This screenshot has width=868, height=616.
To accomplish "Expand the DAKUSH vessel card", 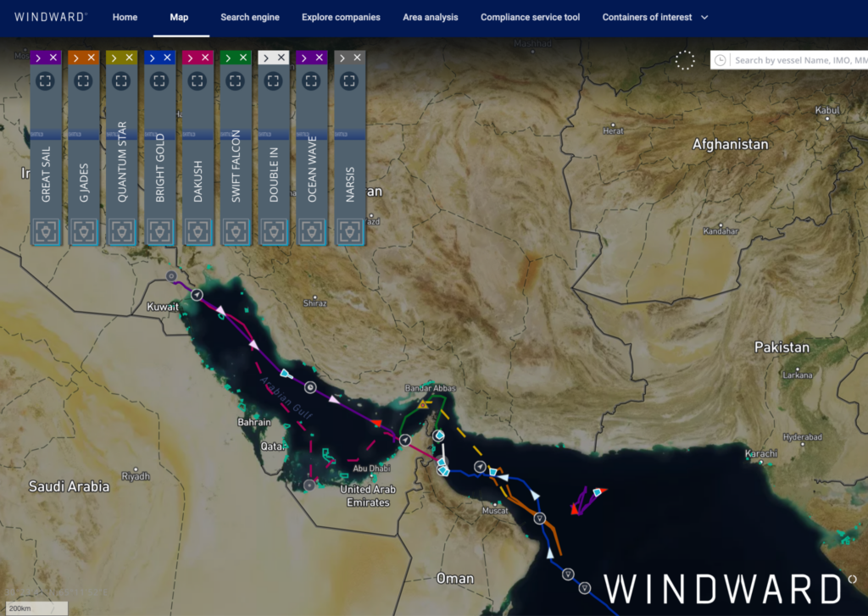I will 191,58.
